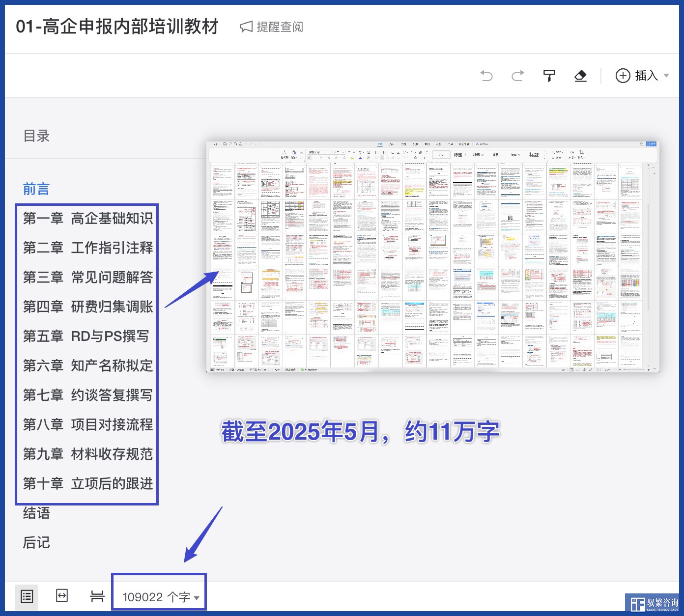The width and height of the screenshot is (684, 616).
Task: Open the 插入 insert menu
Action: pos(642,76)
